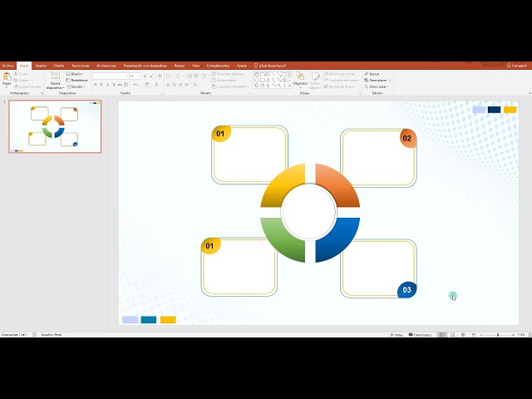532x399 pixels.
Task: Click the columns icon
Action: click(196, 85)
